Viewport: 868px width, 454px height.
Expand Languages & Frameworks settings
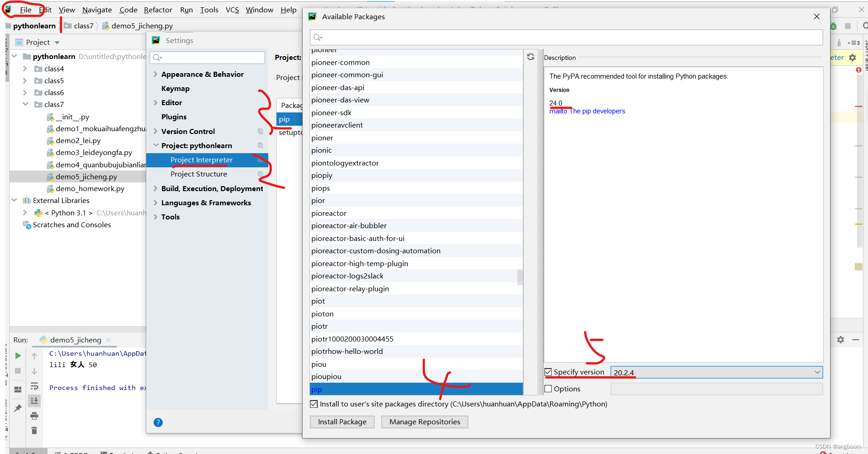click(155, 203)
